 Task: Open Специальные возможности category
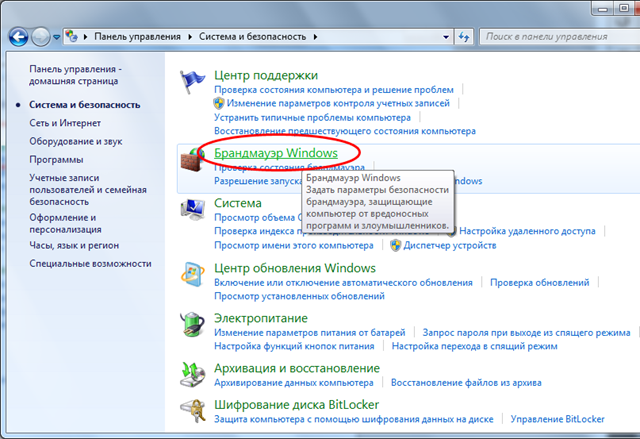coord(90,264)
